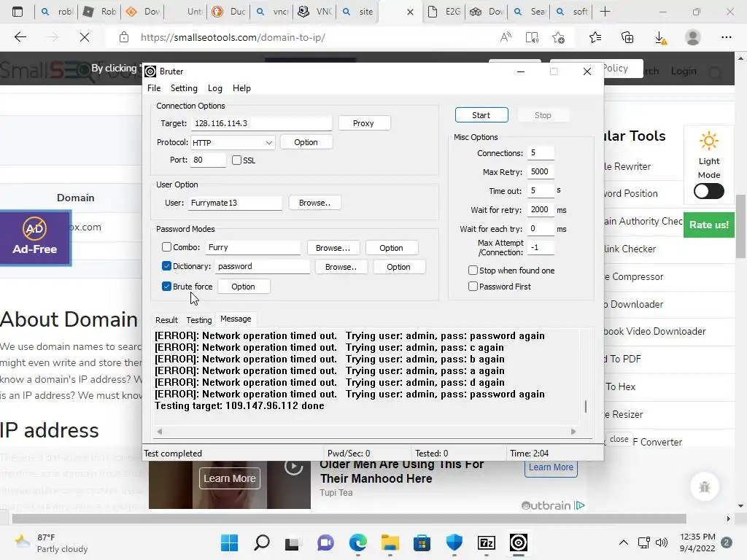
Task: Open the Favorites list icon in Edge
Action: click(x=595, y=37)
